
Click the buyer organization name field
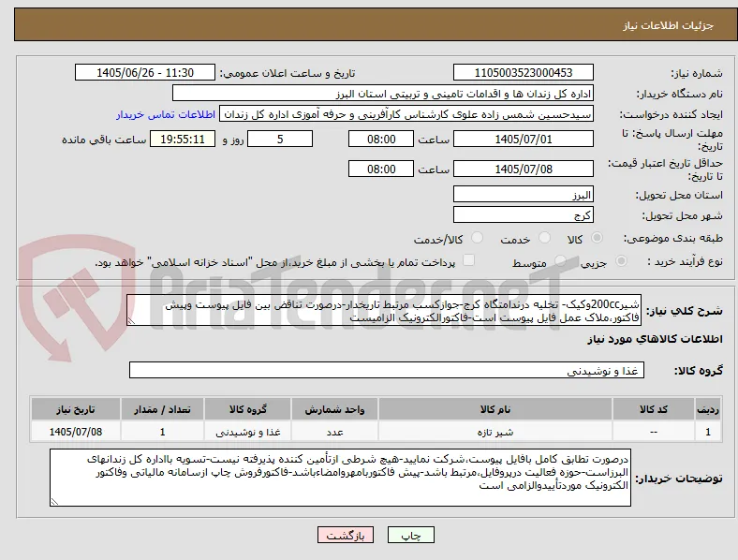pos(383,93)
